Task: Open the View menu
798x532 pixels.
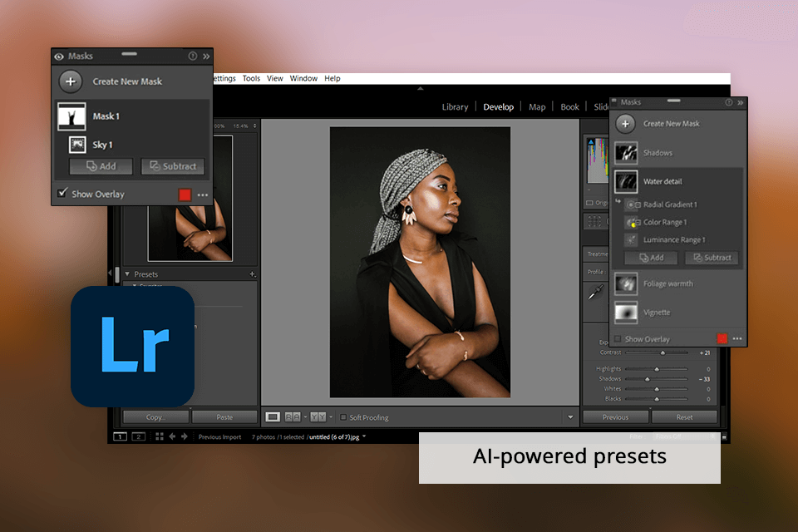Action: click(275, 78)
